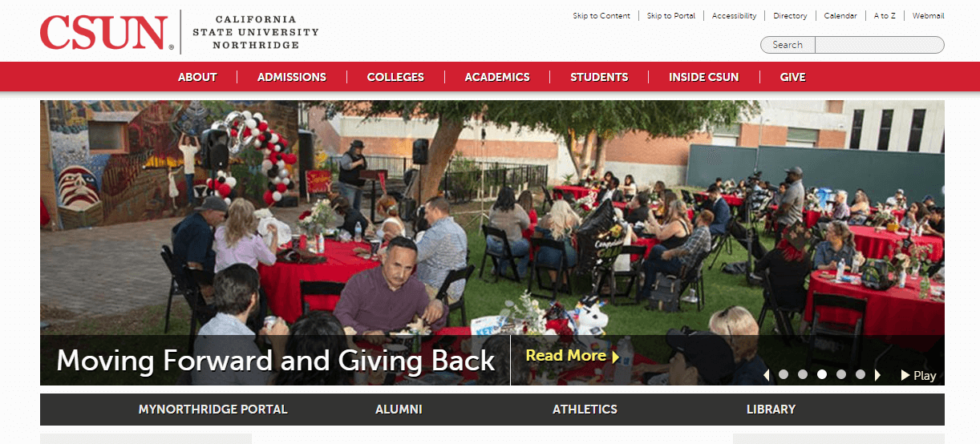Click the Search button
Image resolution: width=980 pixels, height=444 pixels.
click(x=788, y=45)
